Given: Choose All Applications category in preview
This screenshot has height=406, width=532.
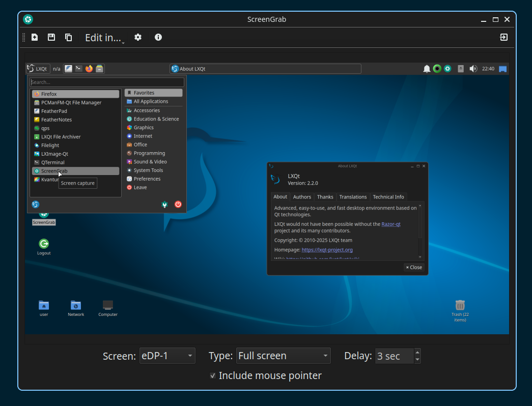Looking at the screenshot, I should pyautogui.click(x=153, y=101).
